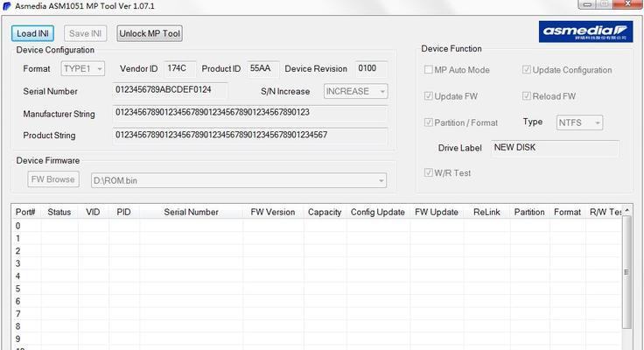Select port row 4 in the table

click(x=316, y=276)
